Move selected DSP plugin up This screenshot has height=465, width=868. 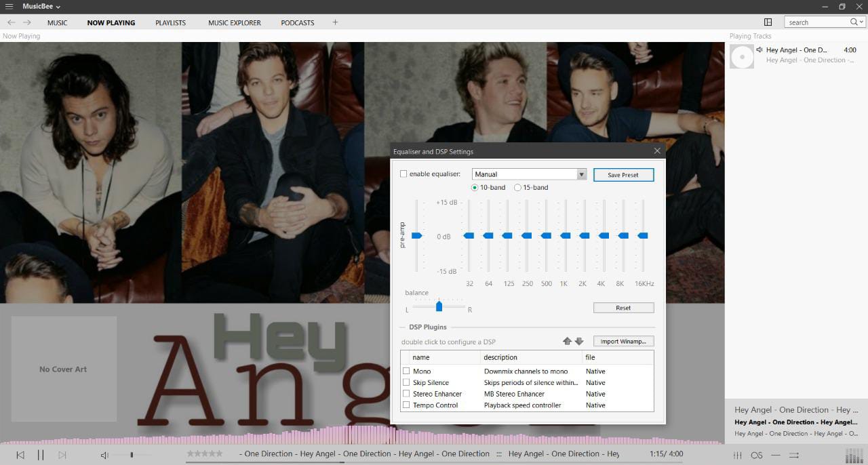tap(567, 341)
